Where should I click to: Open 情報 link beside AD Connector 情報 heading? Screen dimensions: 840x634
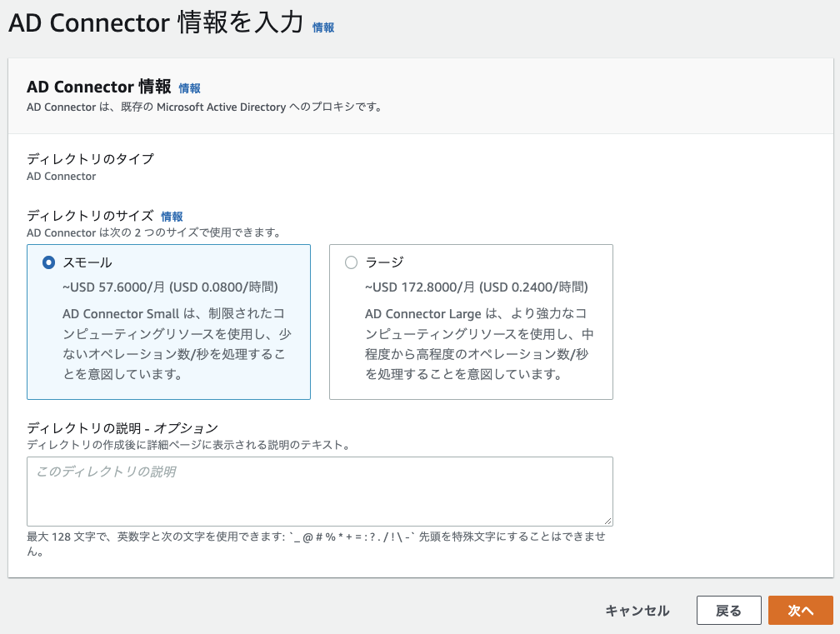189,88
